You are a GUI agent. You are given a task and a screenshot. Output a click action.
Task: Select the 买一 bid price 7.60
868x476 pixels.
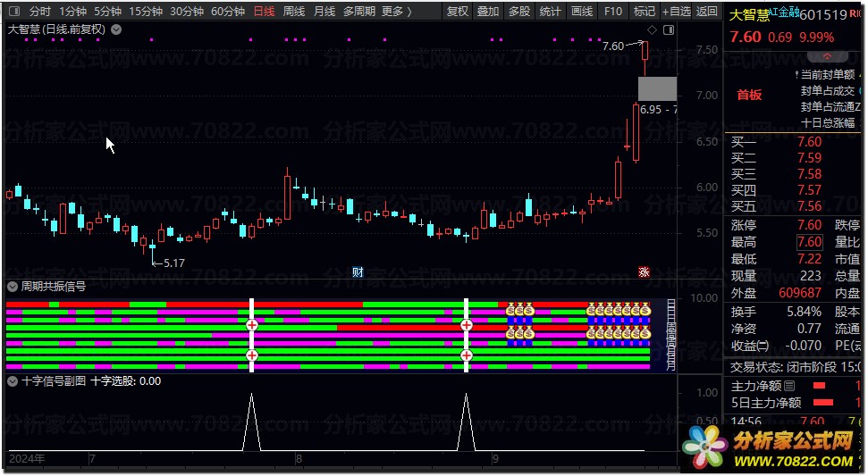tap(809, 142)
